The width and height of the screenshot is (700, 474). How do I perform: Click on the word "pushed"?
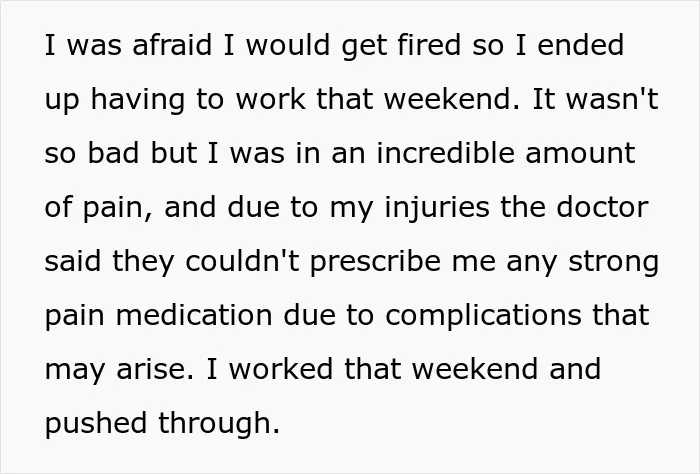point(96,423)
